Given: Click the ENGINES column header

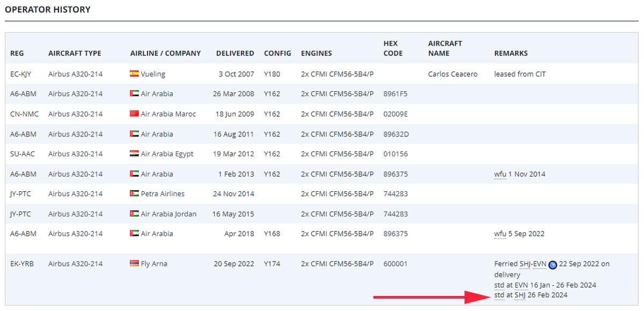Looking at the screenshot, I should pyautogui.click(x=317, y=53).
